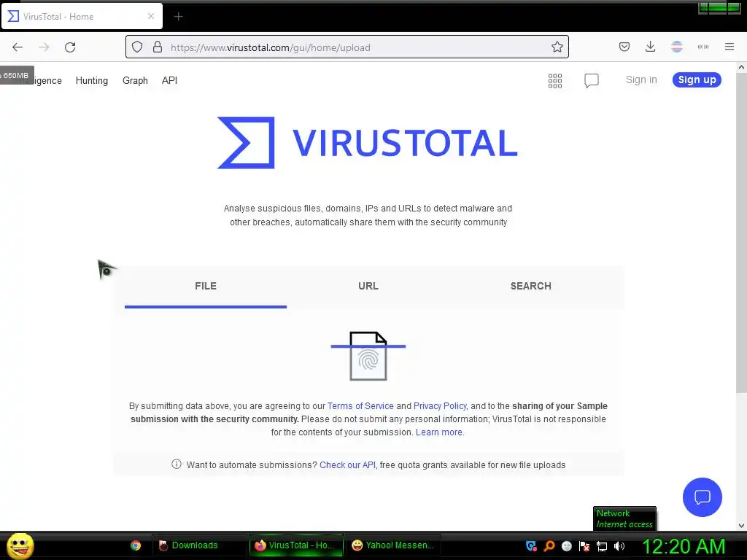The width and height of the screenshot is (747, 560).
Task: Open the Hunting menu item
Action: [92, 80]
